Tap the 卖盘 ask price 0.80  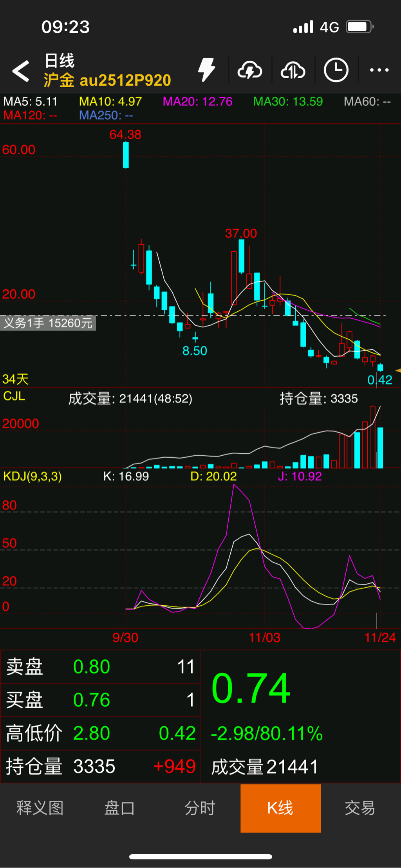[92, 667]
